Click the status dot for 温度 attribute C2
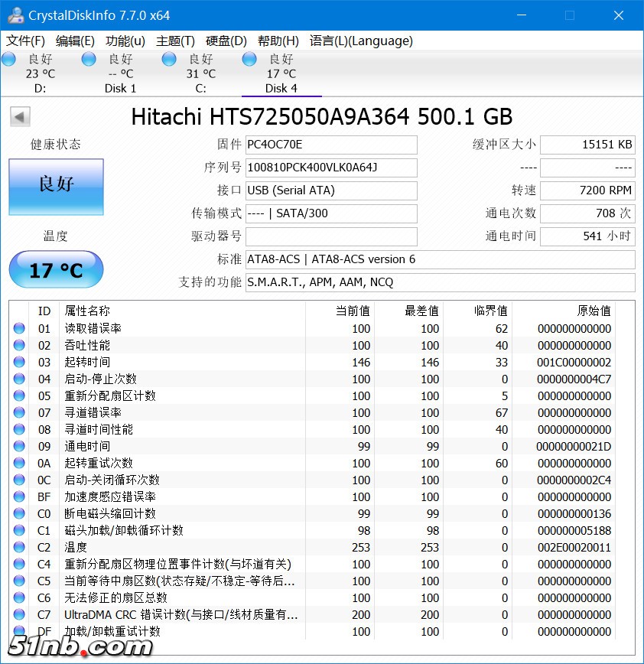Screen dimensions: 644x664 click(19, 548)
